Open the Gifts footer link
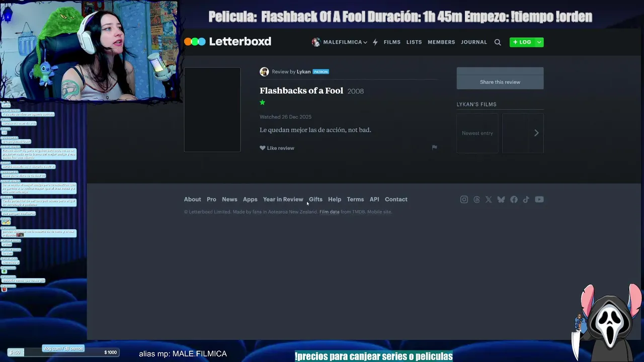 pyautogui.click(x=315, y=200)
